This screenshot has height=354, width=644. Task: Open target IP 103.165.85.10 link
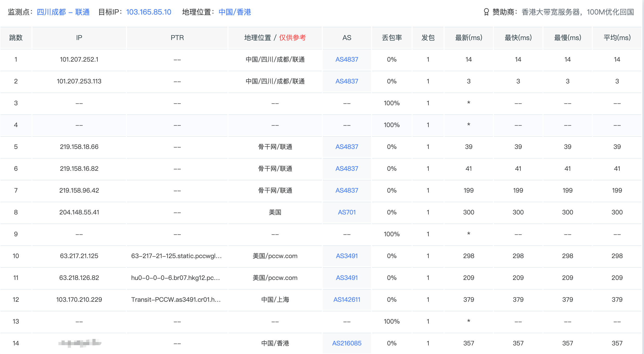149,12
